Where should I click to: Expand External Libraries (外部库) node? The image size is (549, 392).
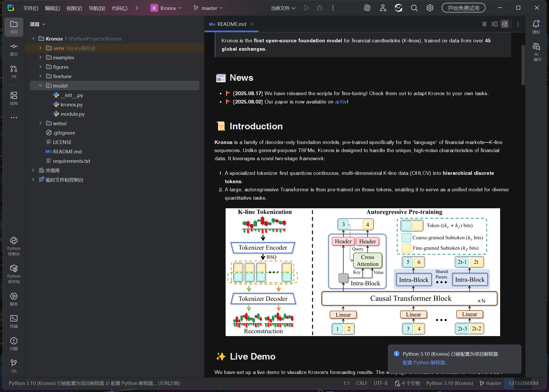pyautogui.click(x=33, y=170)
